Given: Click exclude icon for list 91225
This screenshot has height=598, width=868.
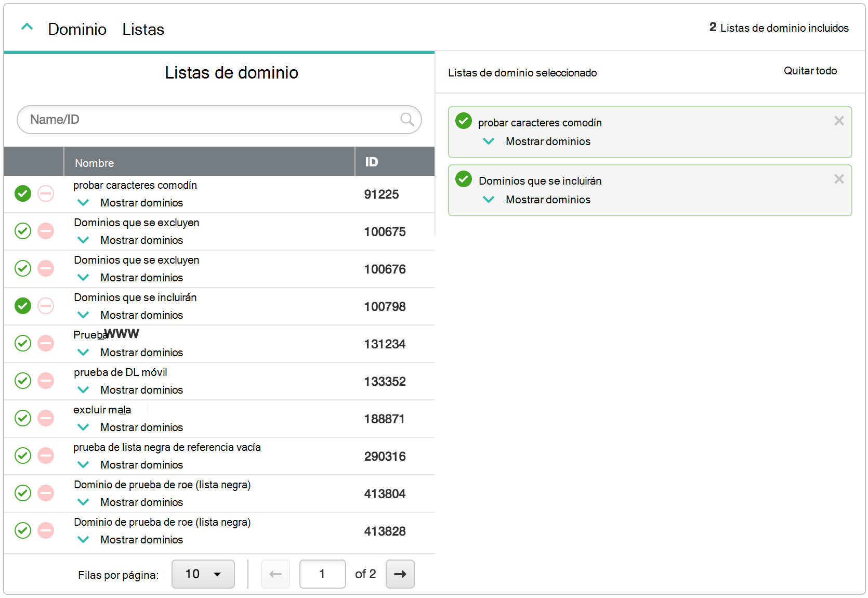Looking at the screenshot, I should click(x=46, y=193).
